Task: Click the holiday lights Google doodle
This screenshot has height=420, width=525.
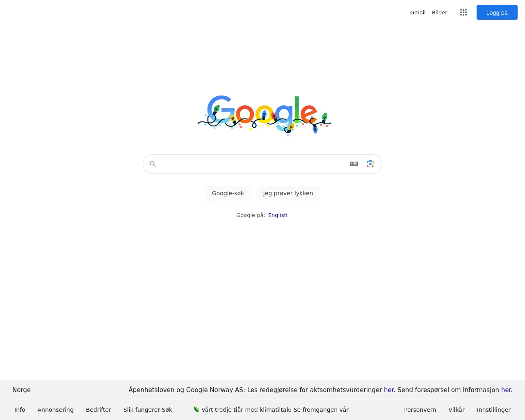Action: point(265,116)
